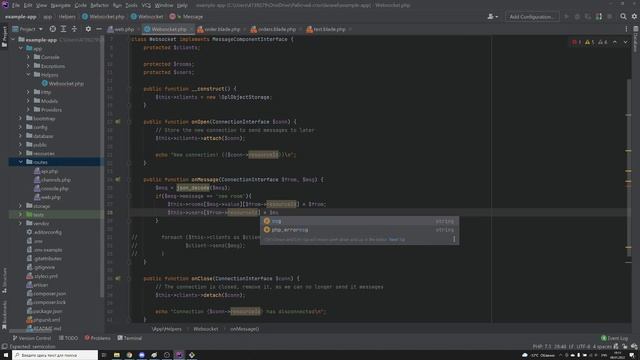Viewport: 640px width, 360px height.
Task: Open the Problems tool window
Action: [98, 338]
